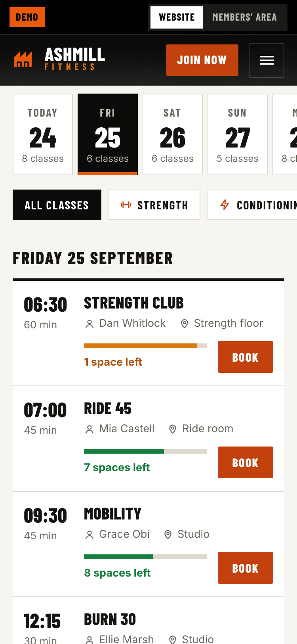Click person icon next to Dan Whitlock
Screen dimensions: 297x644
(x=89, y=324)
